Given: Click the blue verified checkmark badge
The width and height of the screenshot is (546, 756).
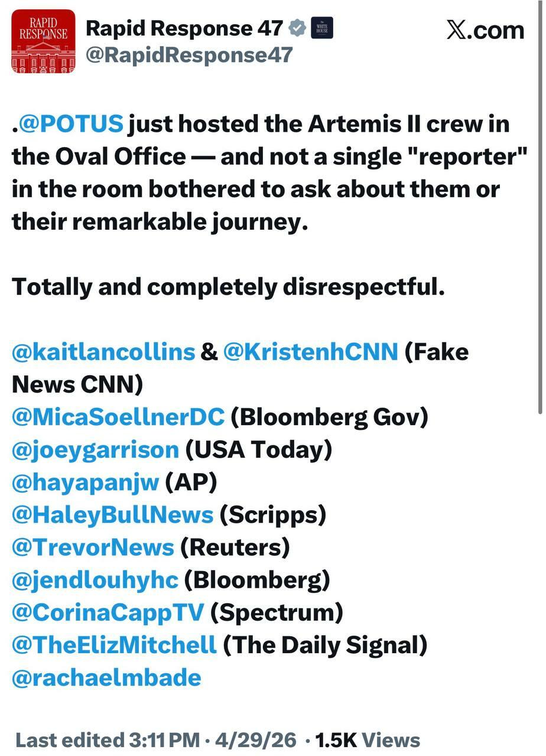Looking at the screenshot, I should (297, 28).
